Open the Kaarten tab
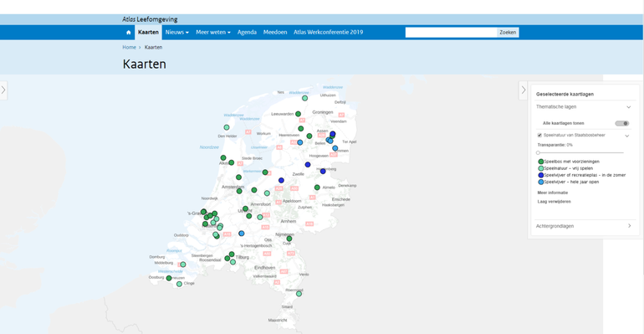Viewport: 644px width, 334px height. coord(148,33)
